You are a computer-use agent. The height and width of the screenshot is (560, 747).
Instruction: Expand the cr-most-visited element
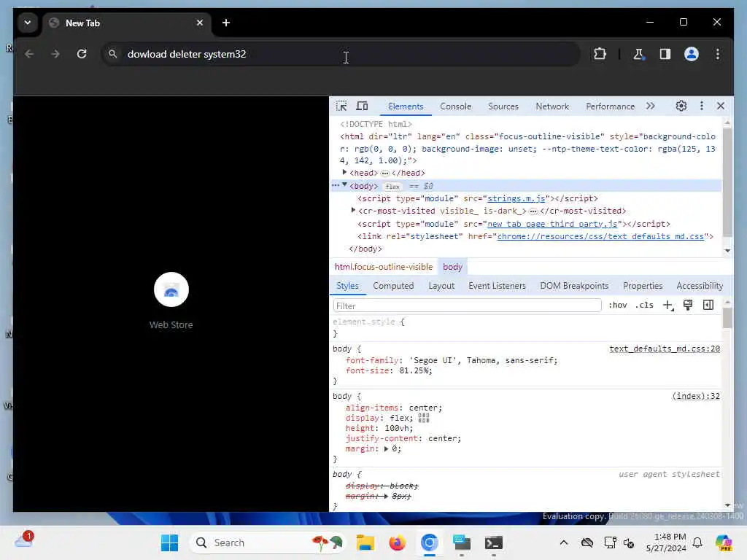[353, 210]
